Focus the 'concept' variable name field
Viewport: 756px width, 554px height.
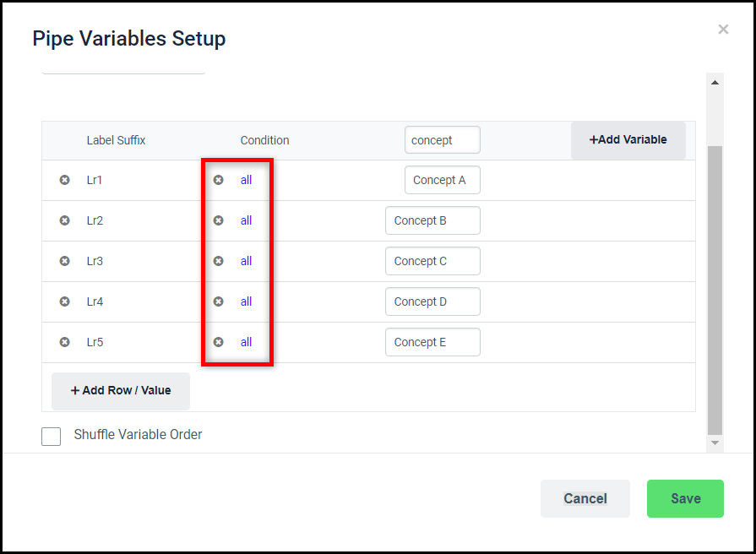click(x=443, y=140)
